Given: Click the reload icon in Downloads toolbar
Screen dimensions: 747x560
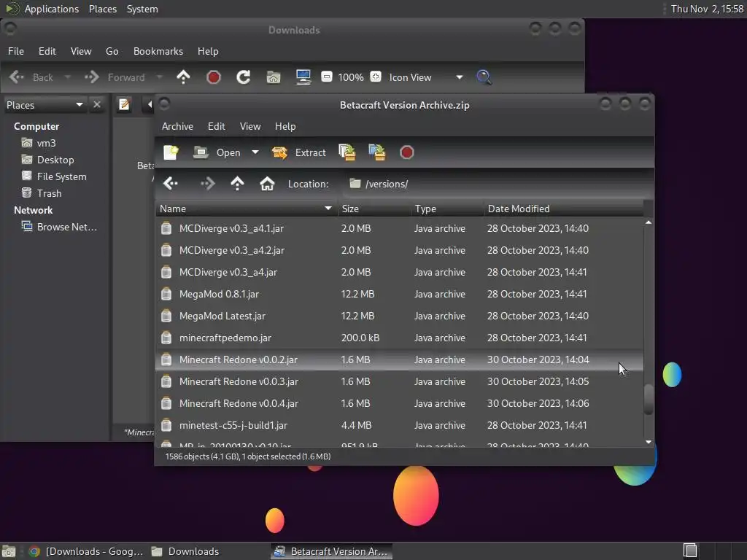Looking at the screenshot, I should 244,77.
